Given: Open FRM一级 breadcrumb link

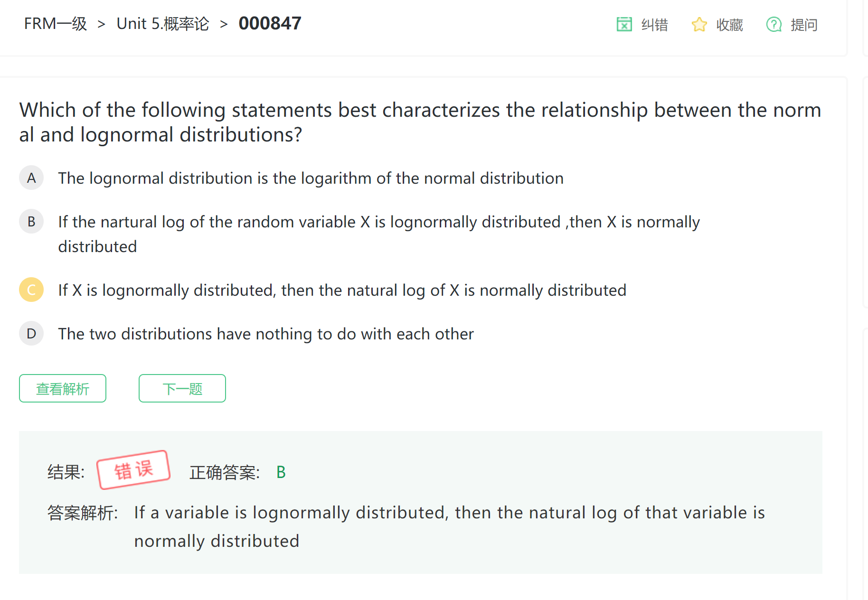Looking at the screenshot, I should [56, 24].
